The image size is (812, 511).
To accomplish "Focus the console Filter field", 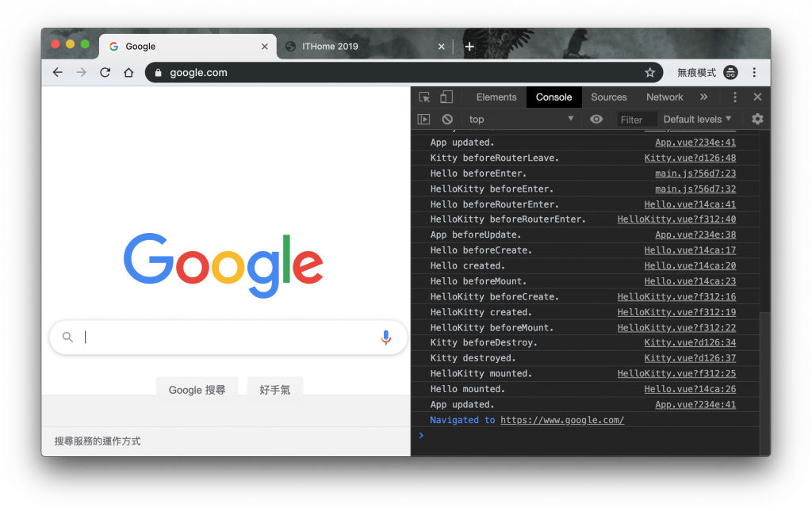I will pyautogui.click(x=637, y=120).
